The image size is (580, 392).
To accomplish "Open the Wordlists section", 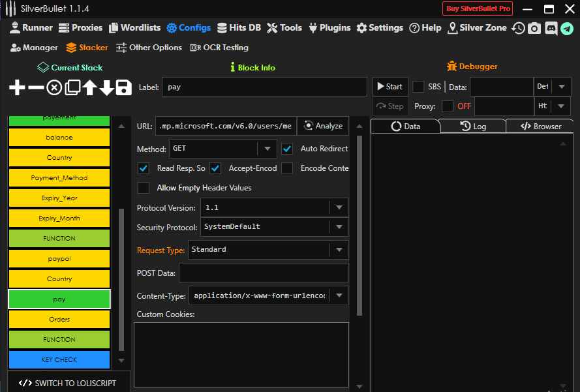I will 135,28.
